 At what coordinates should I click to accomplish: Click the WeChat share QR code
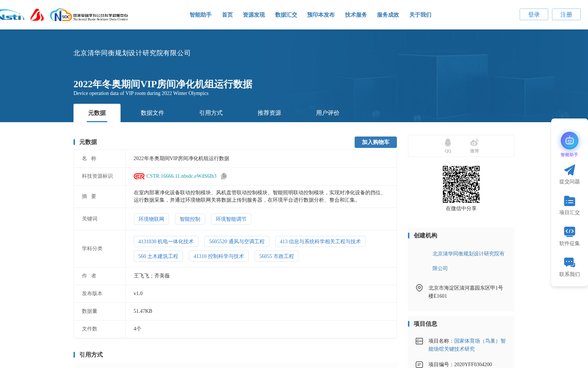[x=461, y=184]
